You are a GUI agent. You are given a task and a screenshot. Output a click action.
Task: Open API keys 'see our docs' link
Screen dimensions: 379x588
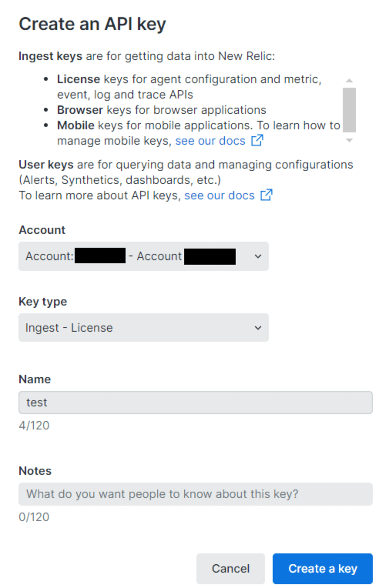point(220,196)
